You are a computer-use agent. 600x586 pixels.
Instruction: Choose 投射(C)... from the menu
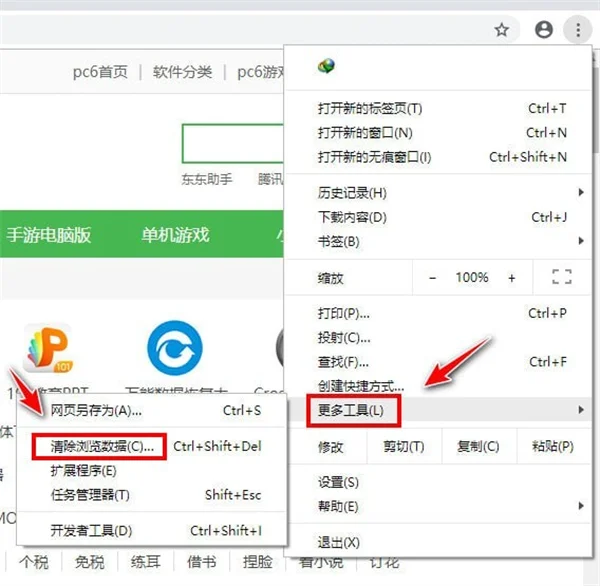[439, 338]
